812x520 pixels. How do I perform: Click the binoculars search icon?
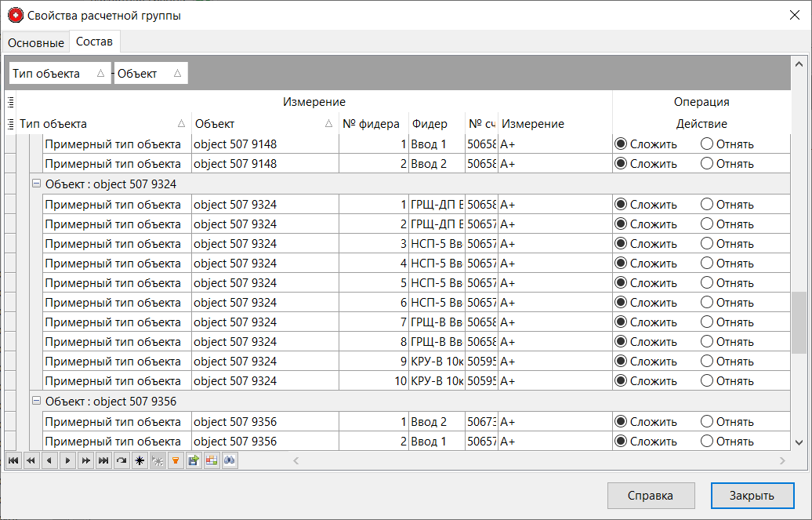tap(230, 461)
